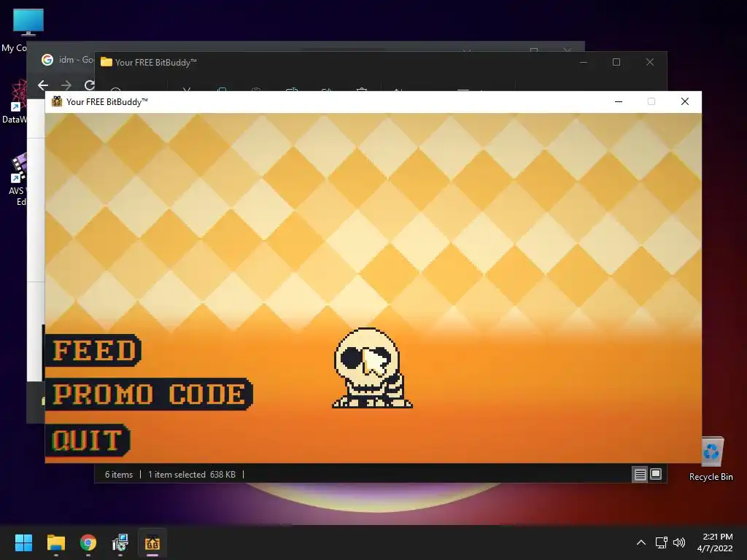The height and width of the screenshot is (560, 747).
Task: Open the Windows Start menu
Action: [23, 542]
